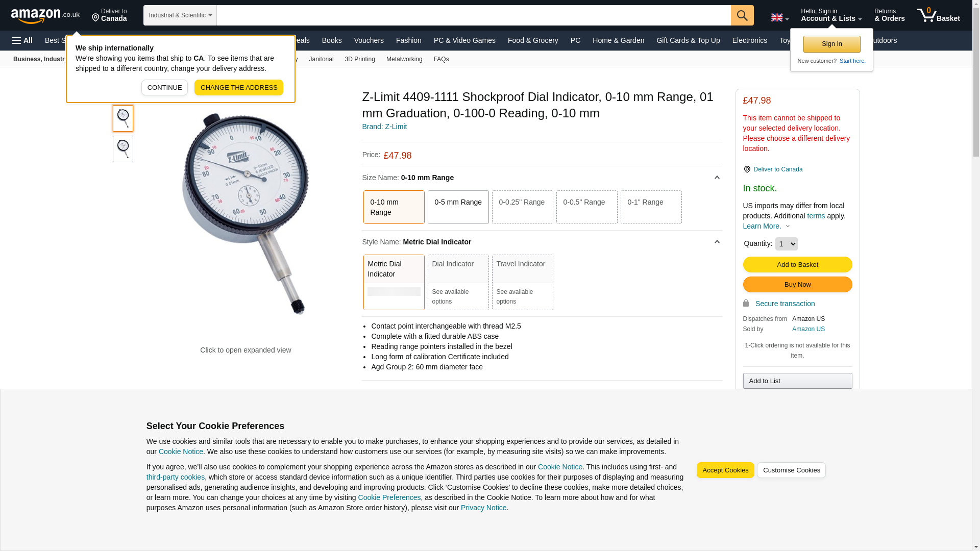
Task: Click into the search input field
Action: click(473, 15)
